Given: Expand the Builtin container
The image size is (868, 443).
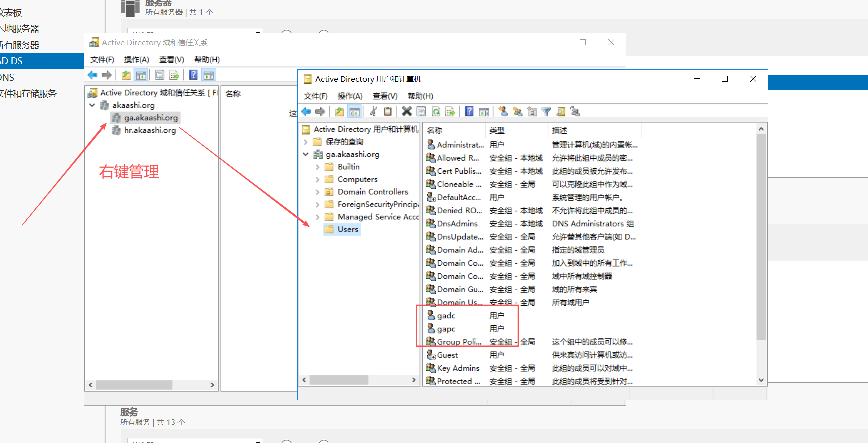Looking at the screenshot, I should (318, 167).
